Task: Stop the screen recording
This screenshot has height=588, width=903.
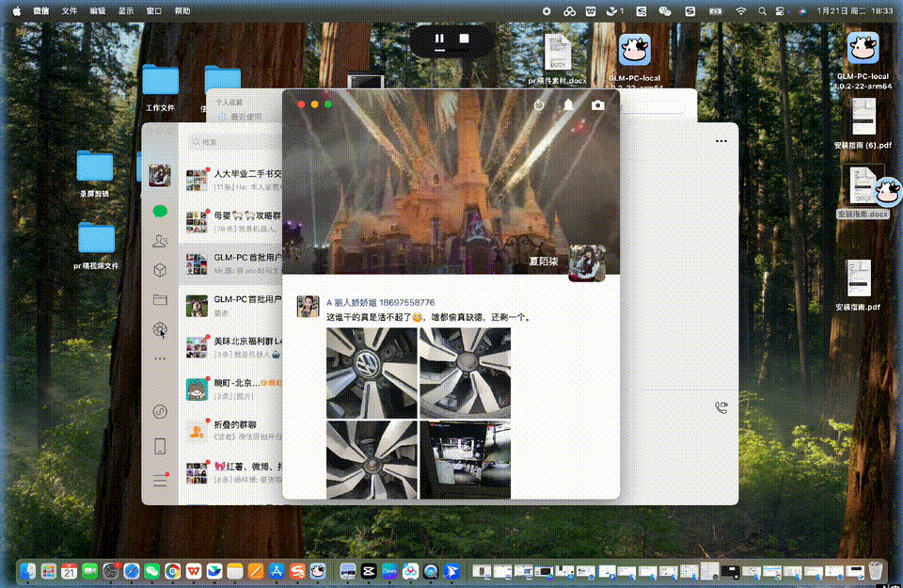Action: [x=464, y=39]
